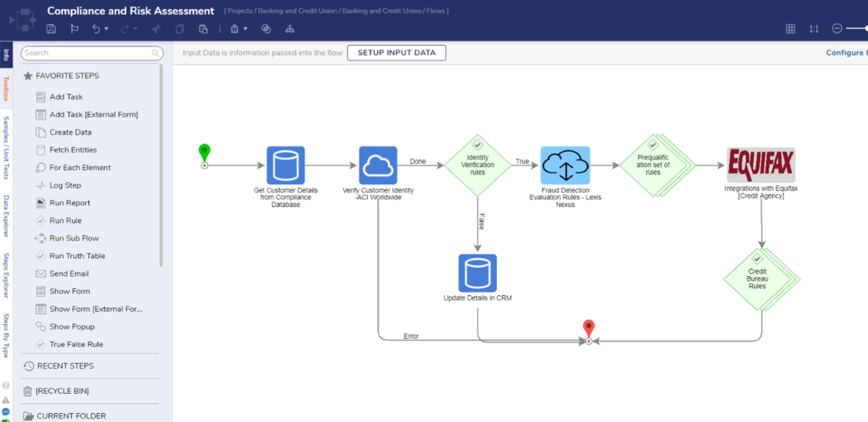
Task: Select Credit Bureau Rules diamond step
Action: click(761, 279)
